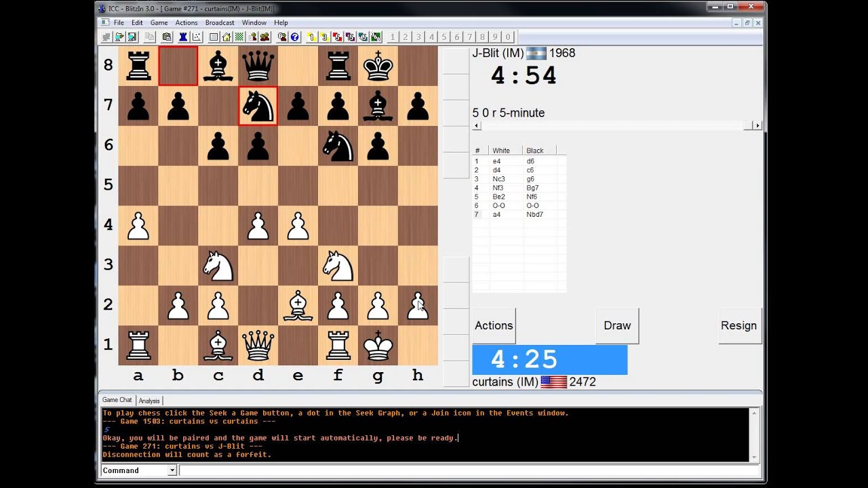
Task: Click the USA flag next to curtains
Action: [x=554, y=382]
